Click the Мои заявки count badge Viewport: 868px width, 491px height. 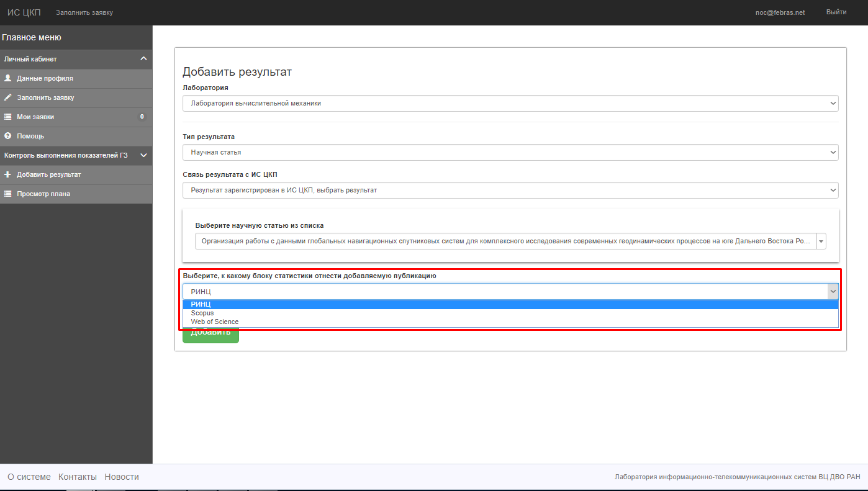[x=142, y=117]
